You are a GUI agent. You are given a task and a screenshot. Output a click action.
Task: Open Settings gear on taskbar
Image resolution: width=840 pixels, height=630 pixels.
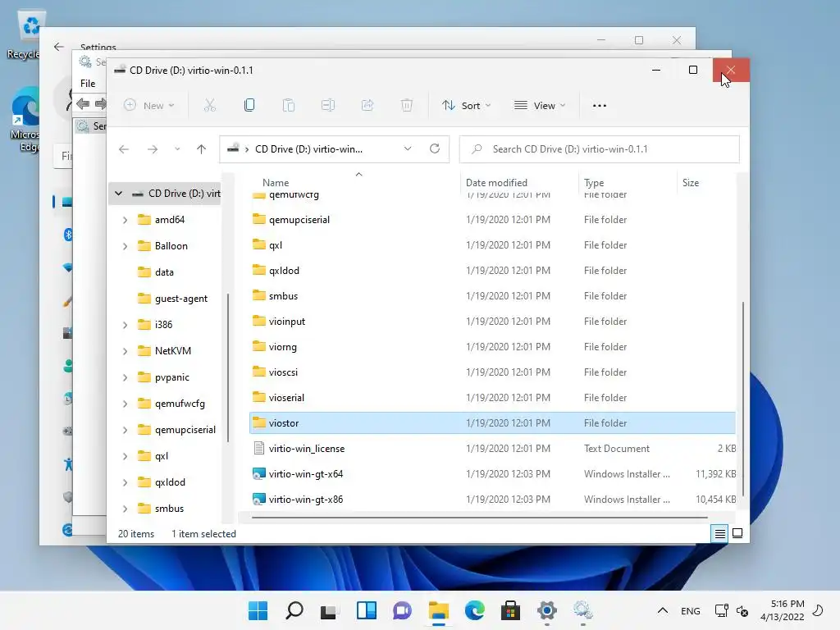[547, 610]
